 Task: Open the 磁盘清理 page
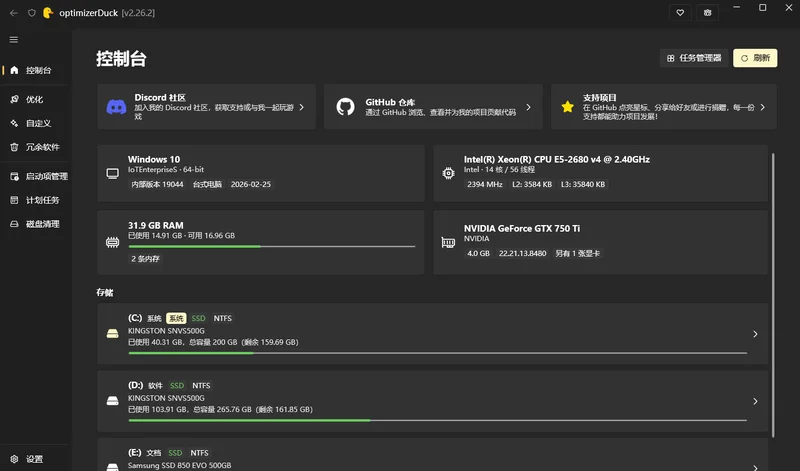click(x=36, y=224)
